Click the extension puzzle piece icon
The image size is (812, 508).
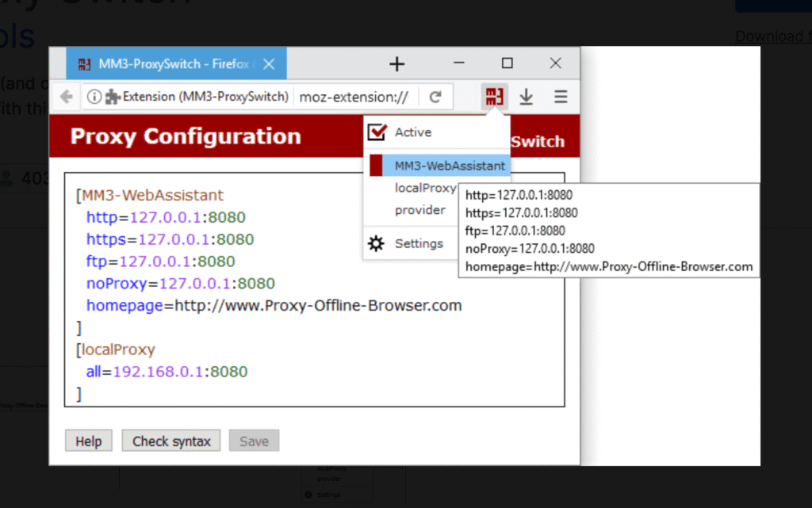(x=113, y=97)
